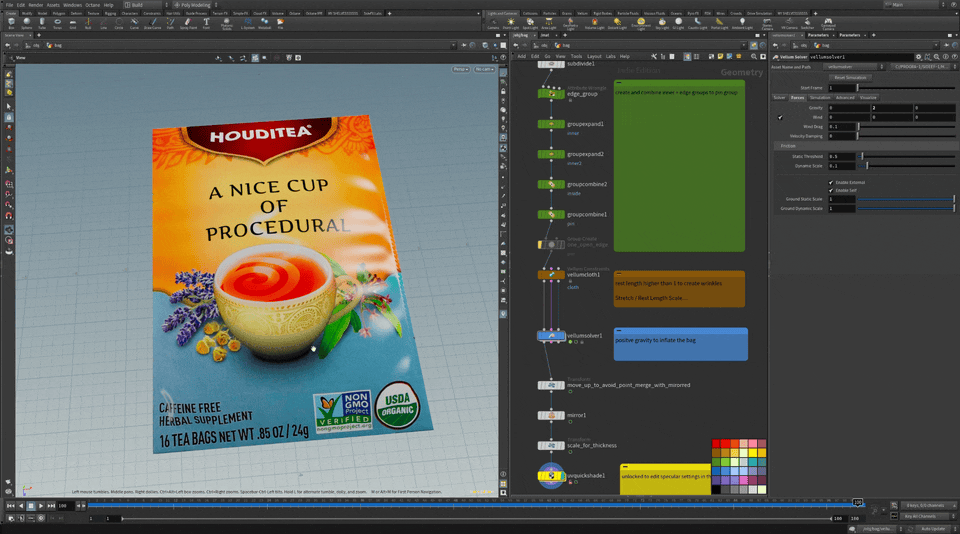The image size is (960, 534).
Task: Select the File shelf tool
Action: [x=280, y=23]
